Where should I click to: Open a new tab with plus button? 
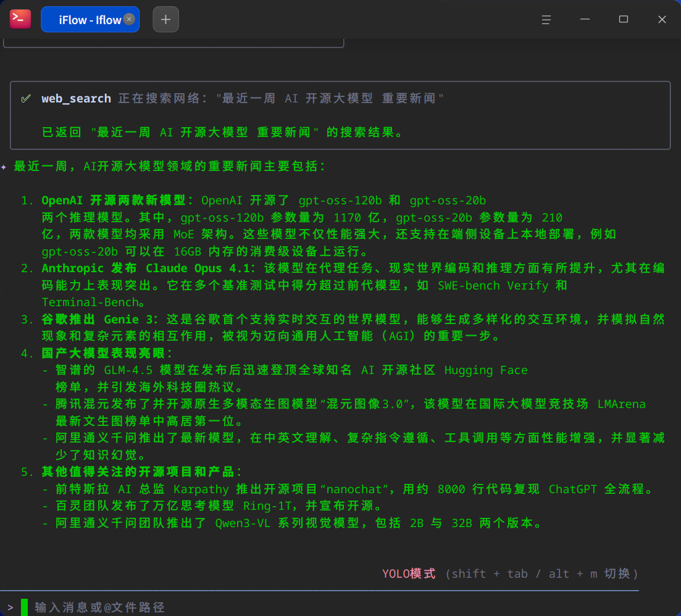point(165,20)
